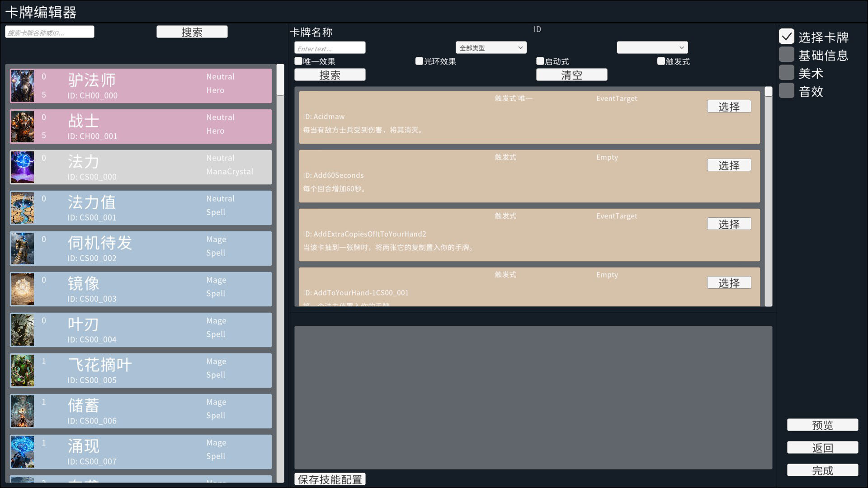
Task: Click the 飞花摘叶 card artwork
Action: (22, 371)
